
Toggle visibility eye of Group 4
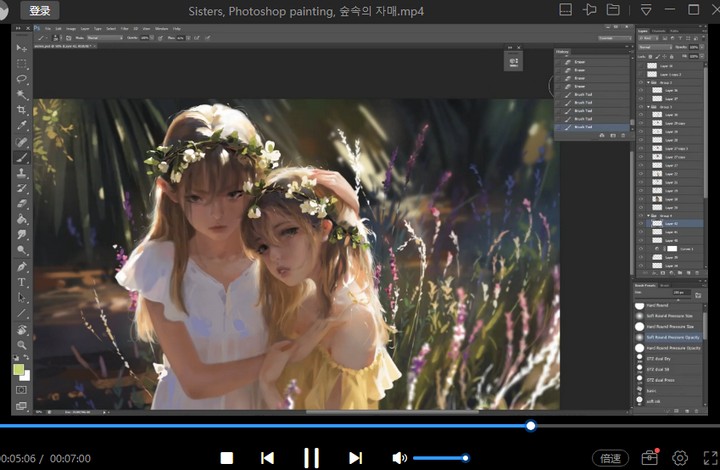point(641,215)
